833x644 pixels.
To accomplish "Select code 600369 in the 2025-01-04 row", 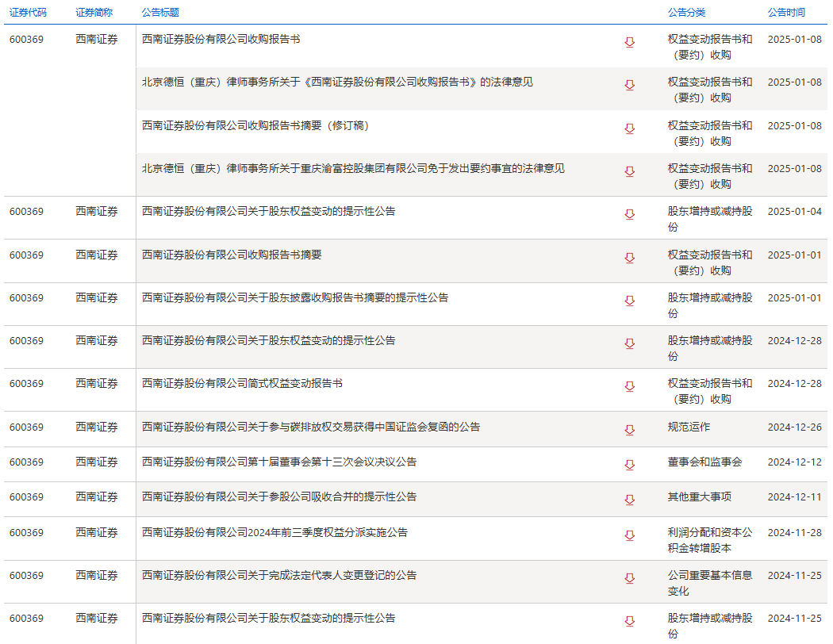I will pos(26,211).
